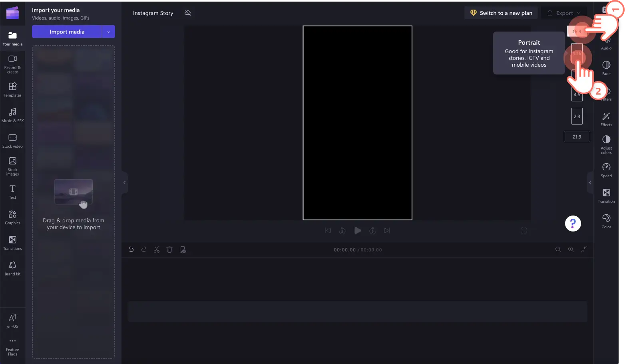Image resolution: width=625 pixels, height=364 pixels.
Task: Collapse the right property panel
Action: [590, 182]
